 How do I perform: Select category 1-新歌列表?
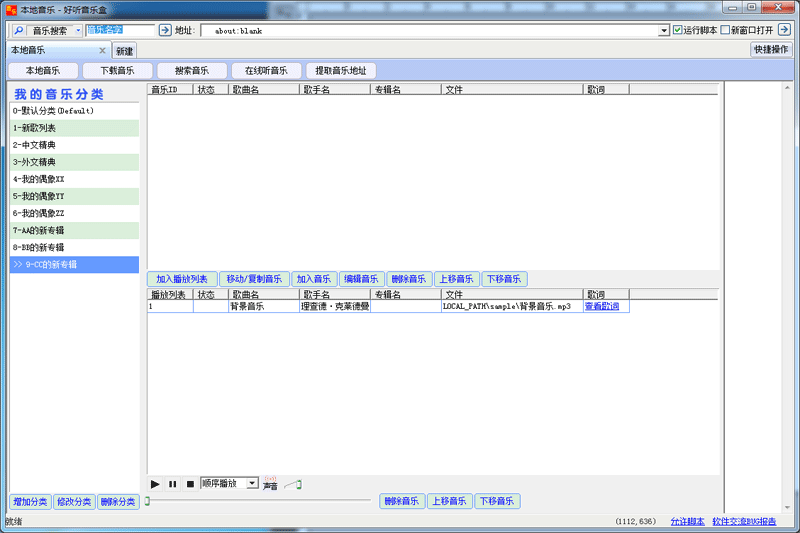tap(74, 128)
